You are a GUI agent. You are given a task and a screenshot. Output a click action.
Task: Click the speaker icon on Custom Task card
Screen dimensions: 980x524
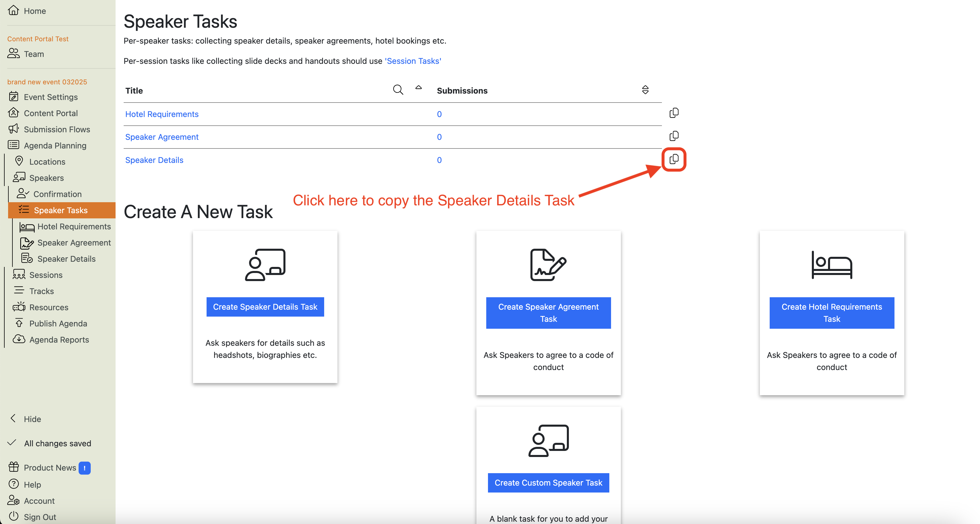point(548,441)
